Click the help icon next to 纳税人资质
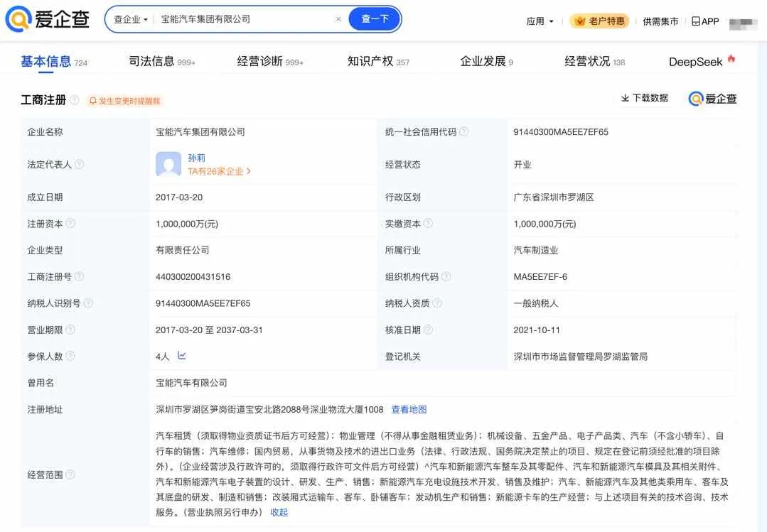 tap(437, 303)
